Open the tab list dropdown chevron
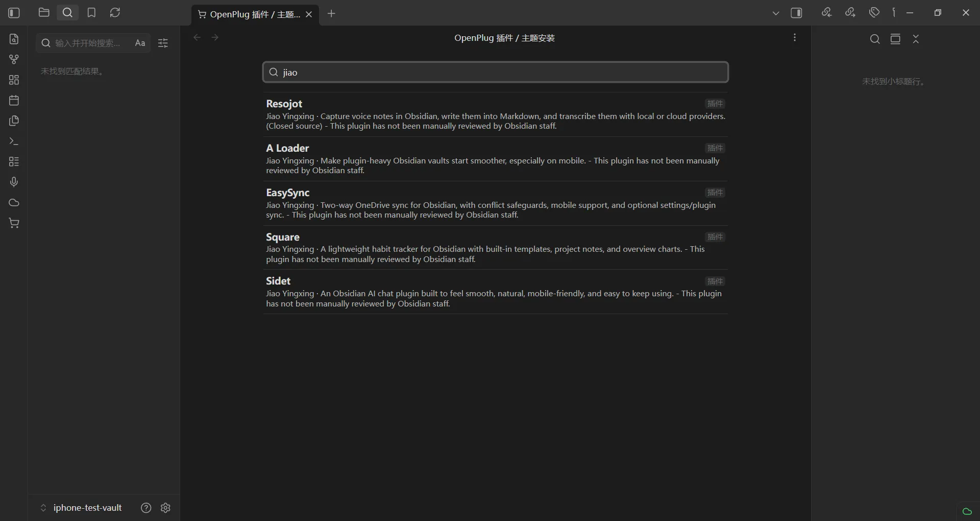 click(x=776, y=13)
